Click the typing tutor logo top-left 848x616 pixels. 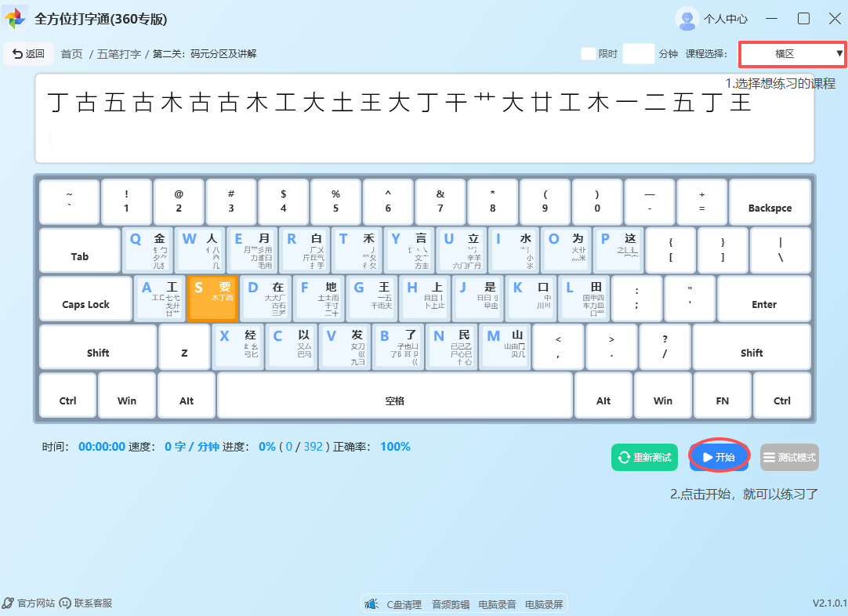[x=15, y=17]
